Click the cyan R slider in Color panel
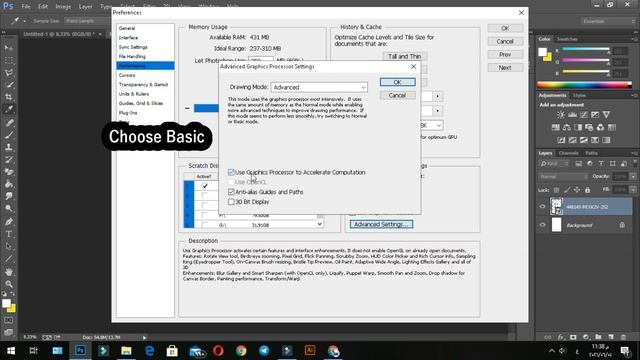 click(x=585, y=50)
